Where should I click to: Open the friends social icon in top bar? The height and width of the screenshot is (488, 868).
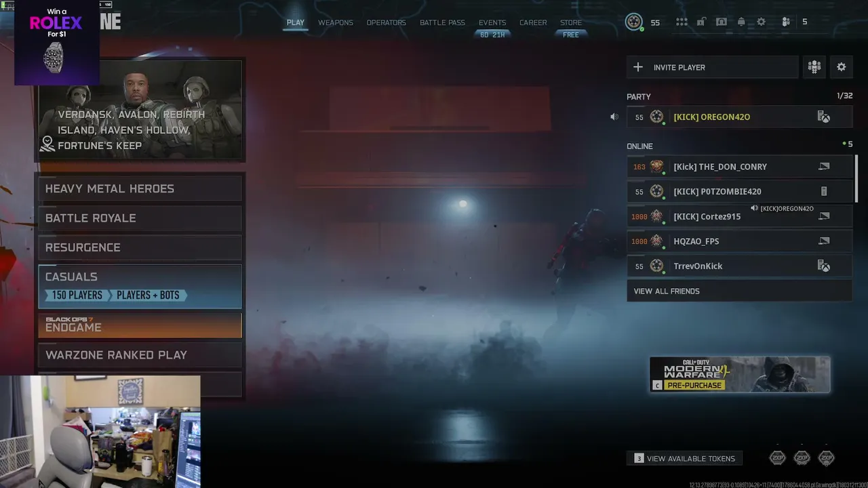[x=786, y=22]
